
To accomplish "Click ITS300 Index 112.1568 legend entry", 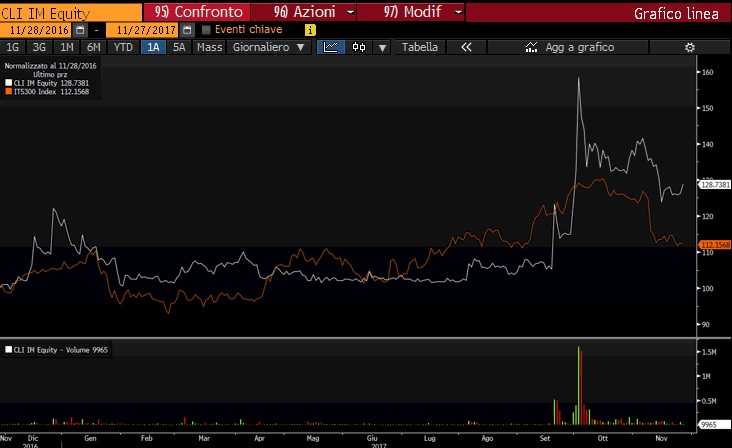I will coord(47,91).
